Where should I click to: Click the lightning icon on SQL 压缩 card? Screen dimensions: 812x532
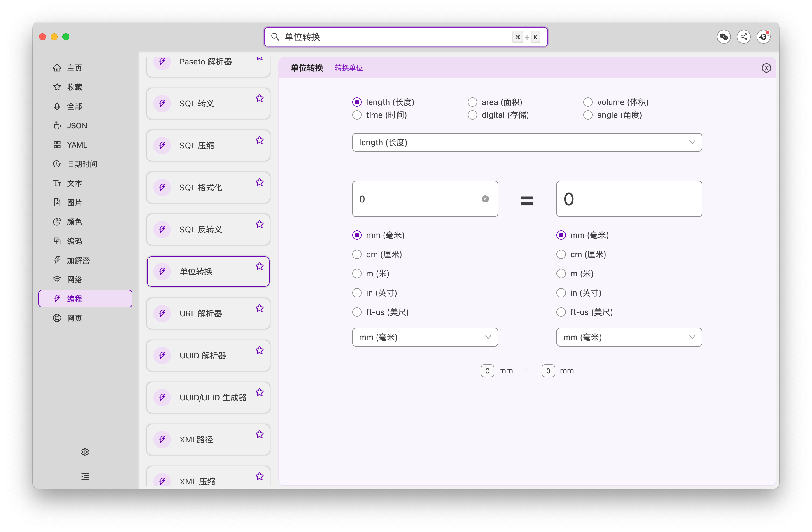click(x=162, y=145)
